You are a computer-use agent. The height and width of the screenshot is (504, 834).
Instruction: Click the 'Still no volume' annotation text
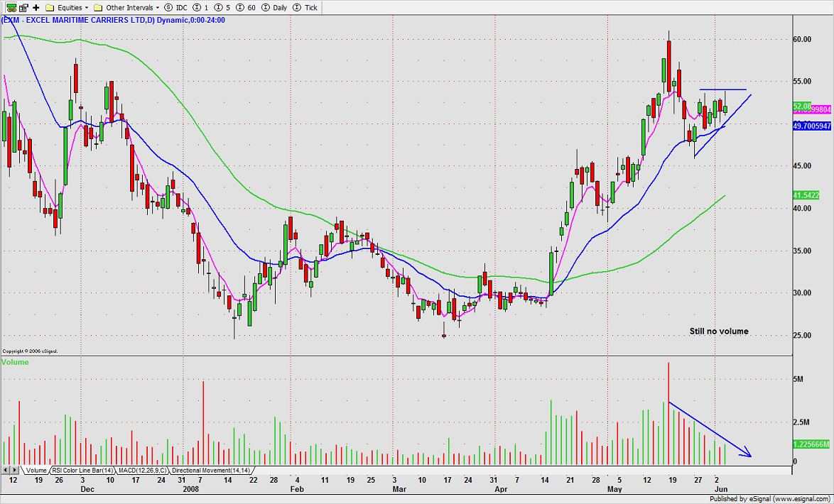click(x=719, y=332)
